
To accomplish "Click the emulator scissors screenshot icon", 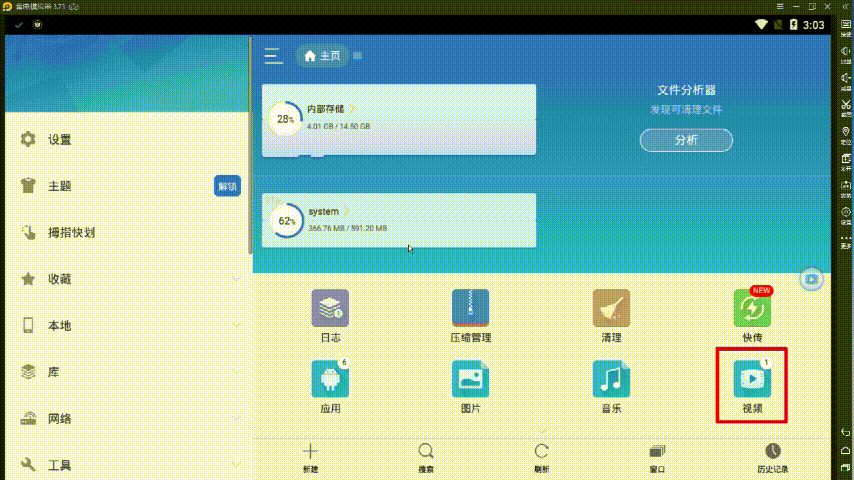I will pyautogui.click(x=845, y=107).
